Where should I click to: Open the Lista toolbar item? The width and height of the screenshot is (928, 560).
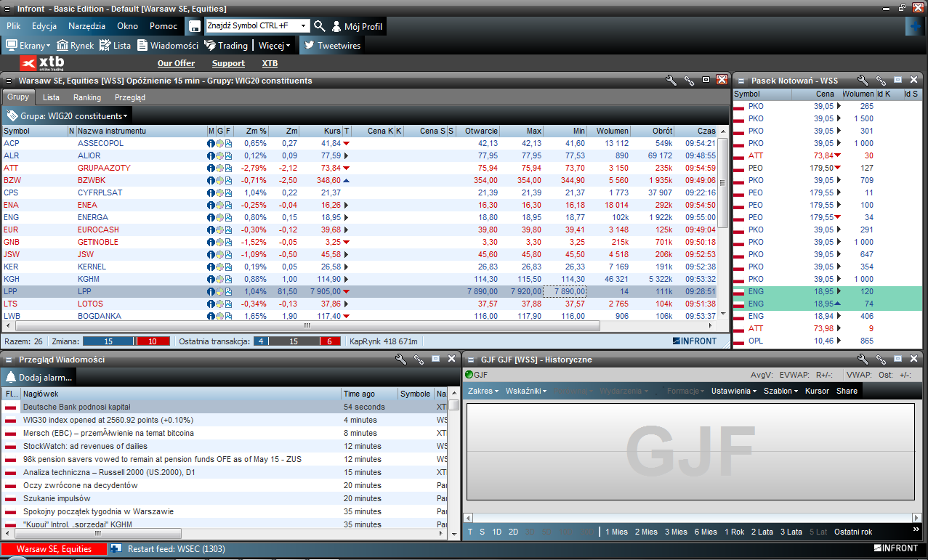click(x=116, y=45)
